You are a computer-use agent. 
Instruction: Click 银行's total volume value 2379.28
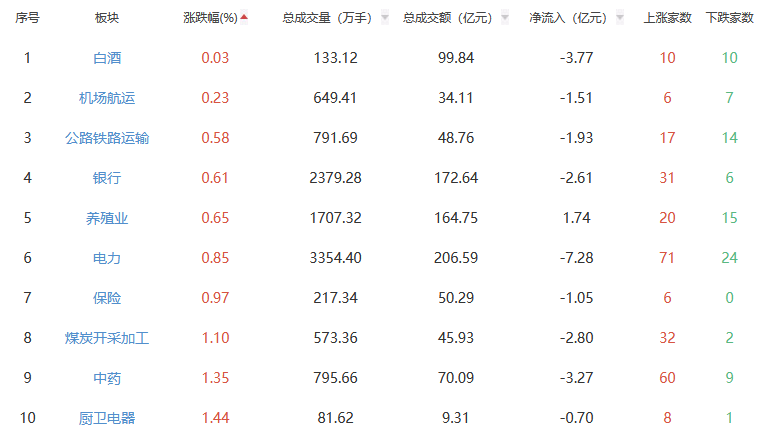(336, 178)
